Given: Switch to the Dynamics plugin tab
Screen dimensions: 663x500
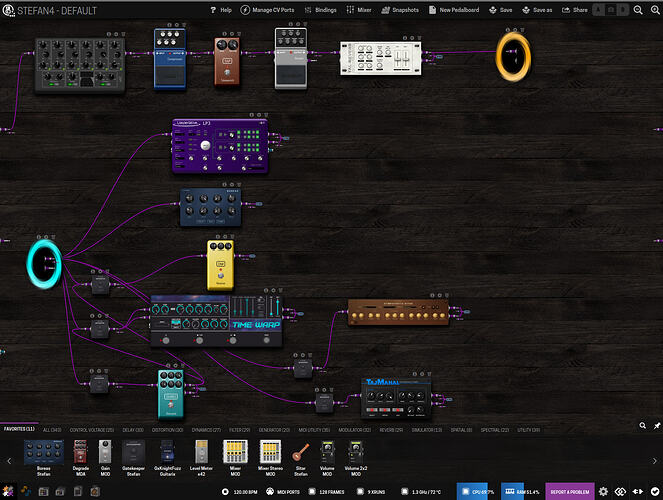Looking at the screenshot, I should click(x=206, y=429).
